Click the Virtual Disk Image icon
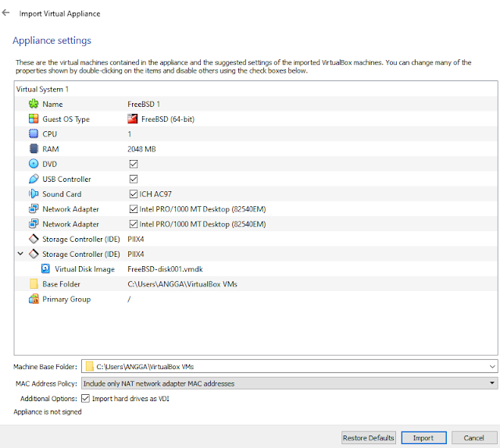This screenshot has width=500, height=448. pyautogui.click(x=45, y=268)
